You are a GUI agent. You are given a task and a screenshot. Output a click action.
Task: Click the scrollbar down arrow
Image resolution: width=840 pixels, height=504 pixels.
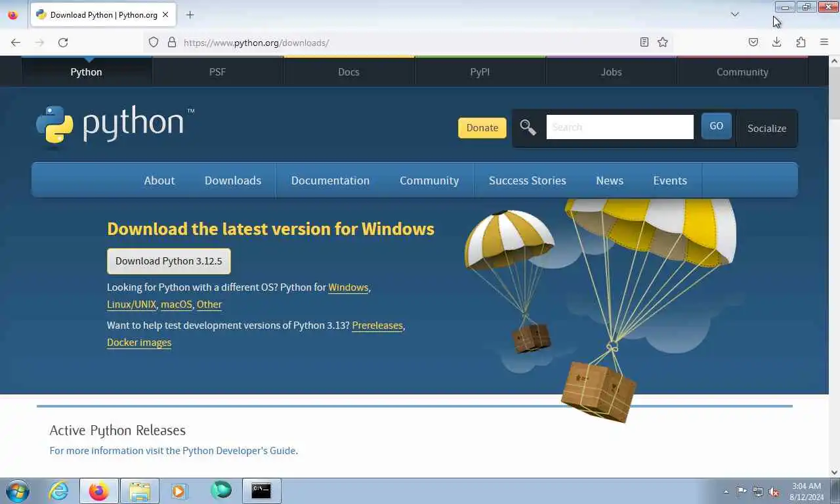click(834, 472)
